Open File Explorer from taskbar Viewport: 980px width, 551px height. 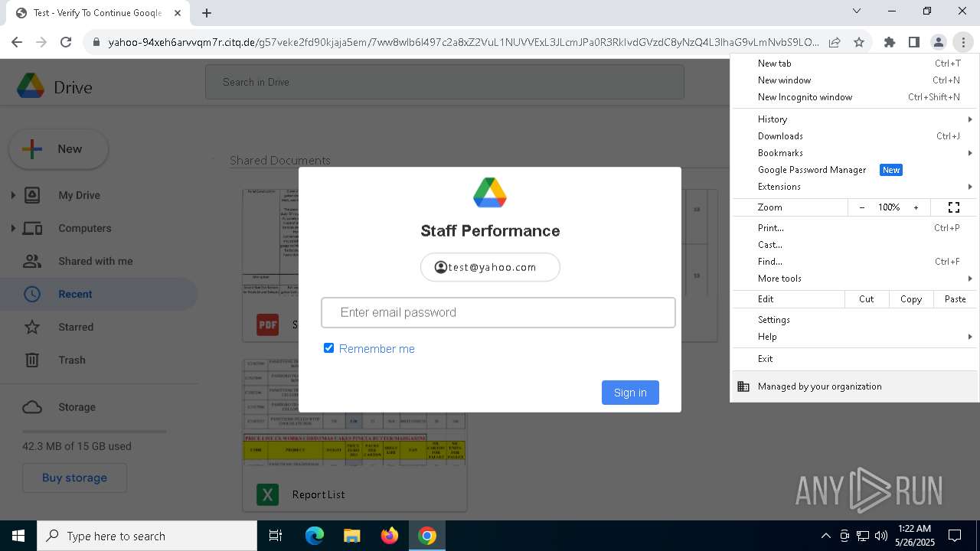pos(351,536)
